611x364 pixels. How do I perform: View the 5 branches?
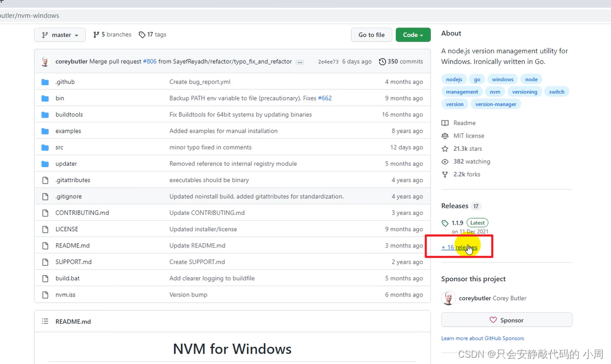(112, 35)
